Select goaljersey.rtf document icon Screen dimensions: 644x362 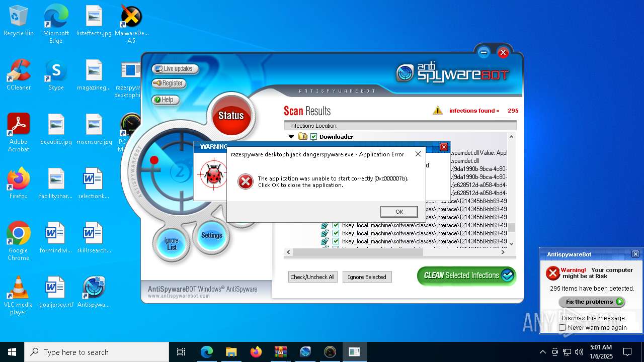pyautogui.click(x=56, y=292)
